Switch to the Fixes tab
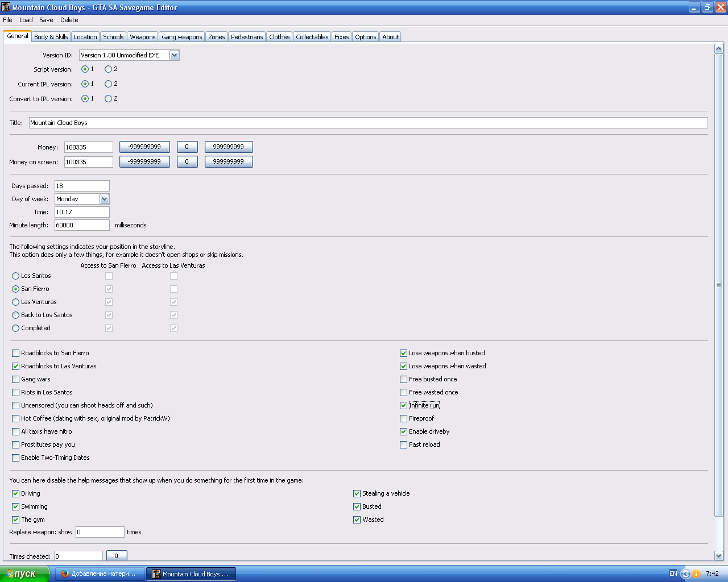Image resolution: width=728 pixels, height=582 pixels. [x=341, y=37]
